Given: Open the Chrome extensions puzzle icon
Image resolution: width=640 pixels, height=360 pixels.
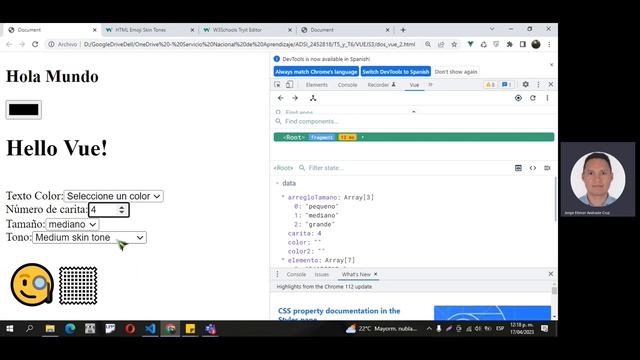Looking at the screenshot, I should [509, 44].
